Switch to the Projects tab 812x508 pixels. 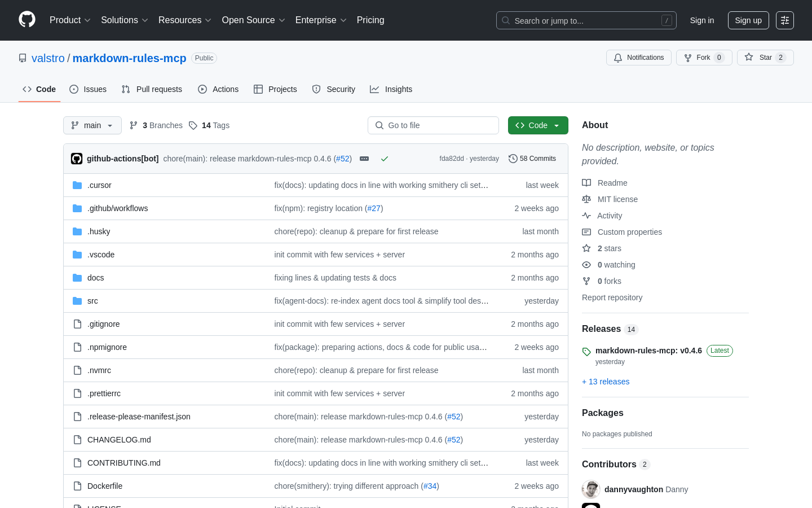click(275, 89)
